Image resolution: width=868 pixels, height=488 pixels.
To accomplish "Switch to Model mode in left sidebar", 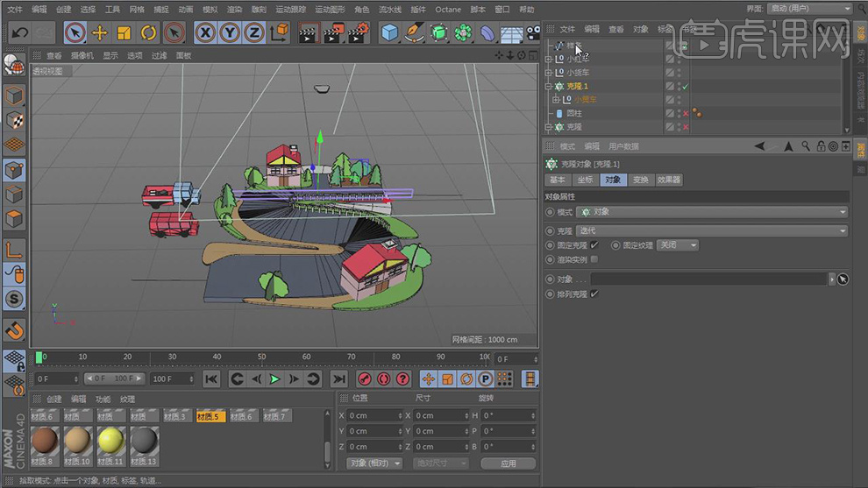I will (14, 96).
